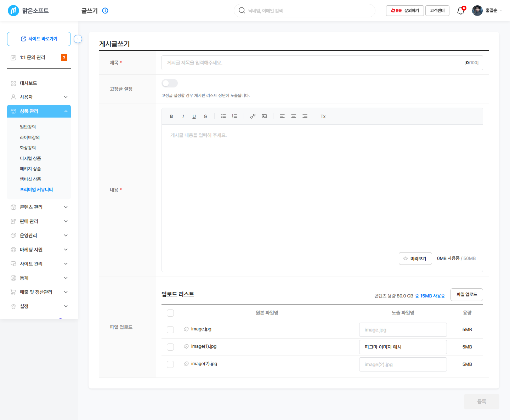Align text center
The height and width of the screenshot is (420, 510).
pos(294,116)
